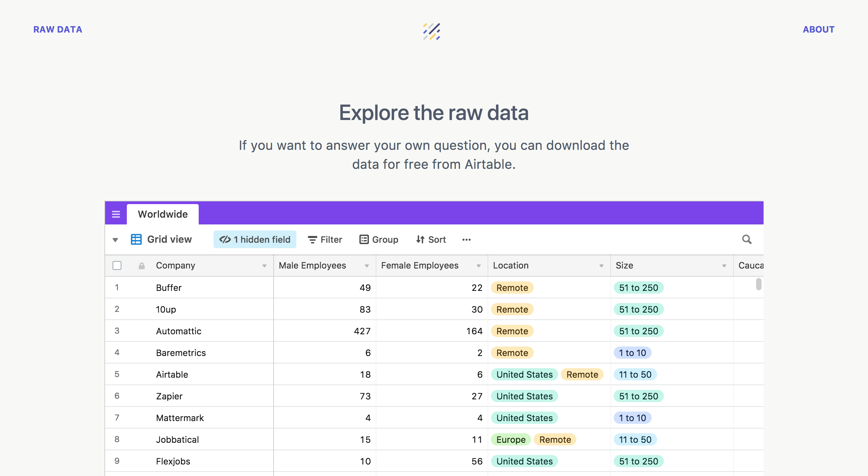868x476 pixels.
Task: Click the Remote tag in Buffer row
Action: click(x=512, y=287)
